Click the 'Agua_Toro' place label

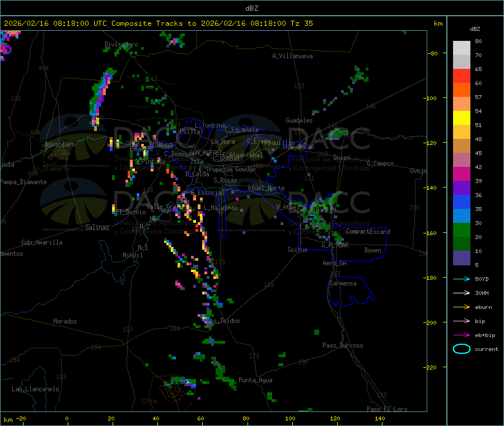pyautogui.click(x=60, y=144)
